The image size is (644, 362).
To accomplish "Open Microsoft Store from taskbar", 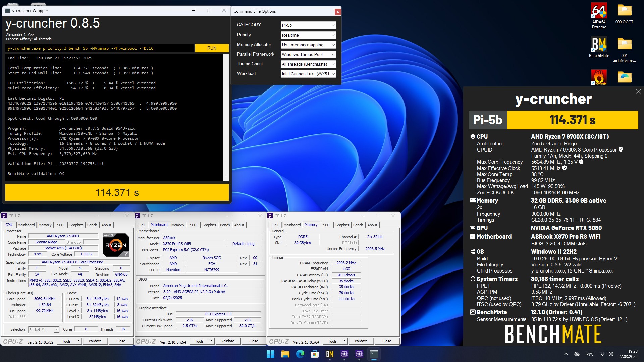I will pyautogui.click(x=315, y=354).
